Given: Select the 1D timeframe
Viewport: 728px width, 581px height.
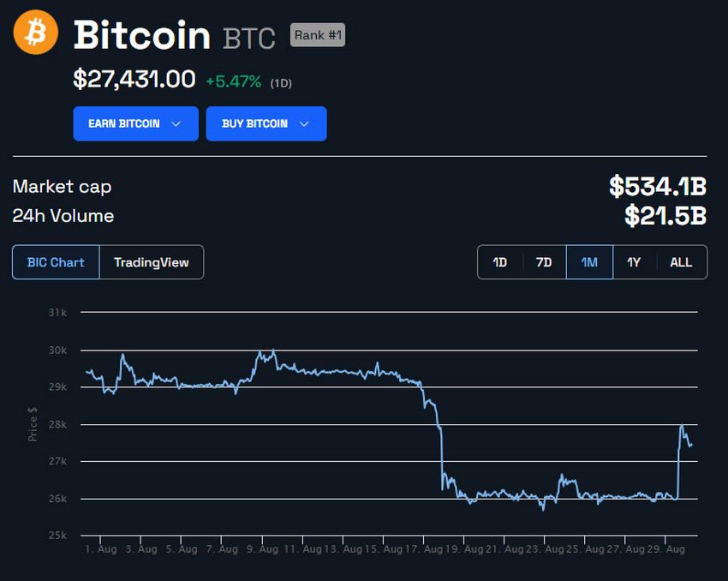Looking at the screenshot, I should [x=499, y=262].
